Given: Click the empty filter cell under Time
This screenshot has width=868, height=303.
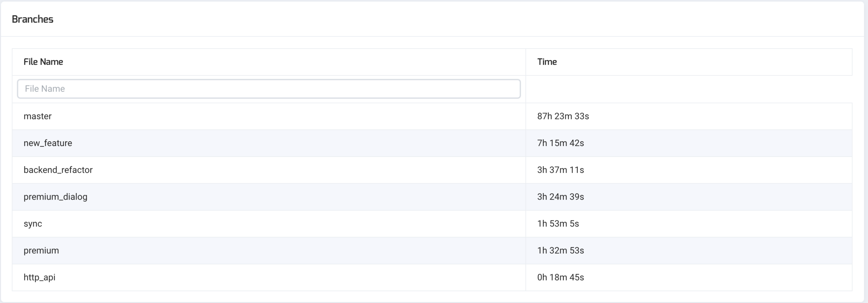Looking at the screenshot, I should [688, 89].
